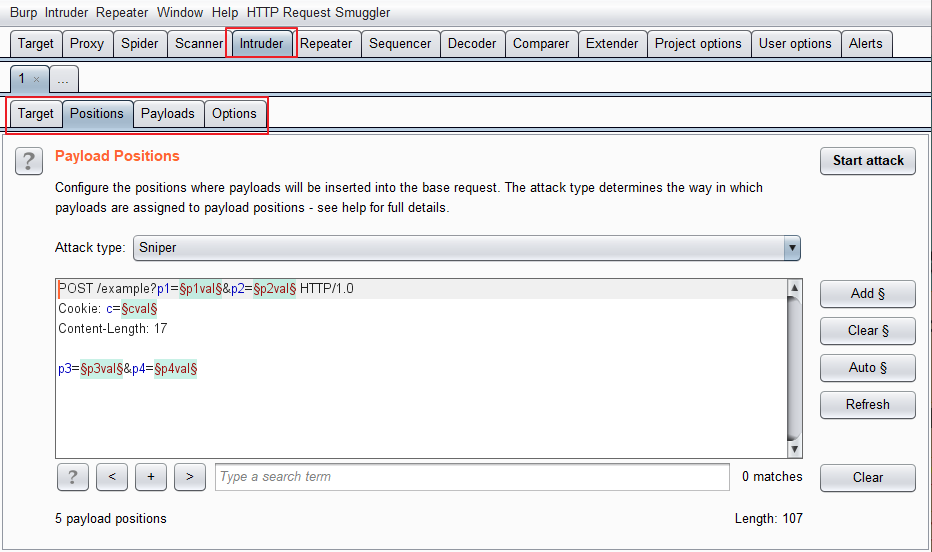Open the Burp menu
The width and height of the screenshot is (932, 552).
coord(23,12)
